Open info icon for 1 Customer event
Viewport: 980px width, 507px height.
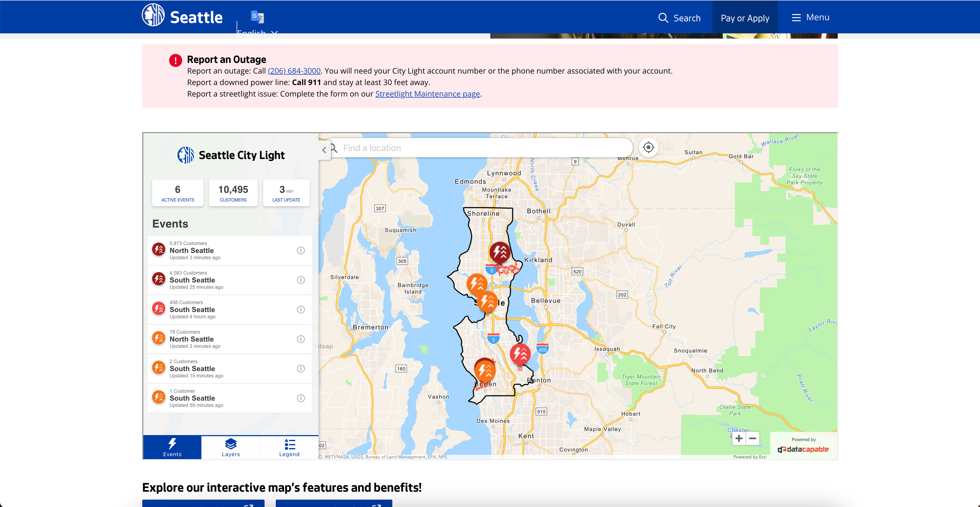tap(301, 398)
